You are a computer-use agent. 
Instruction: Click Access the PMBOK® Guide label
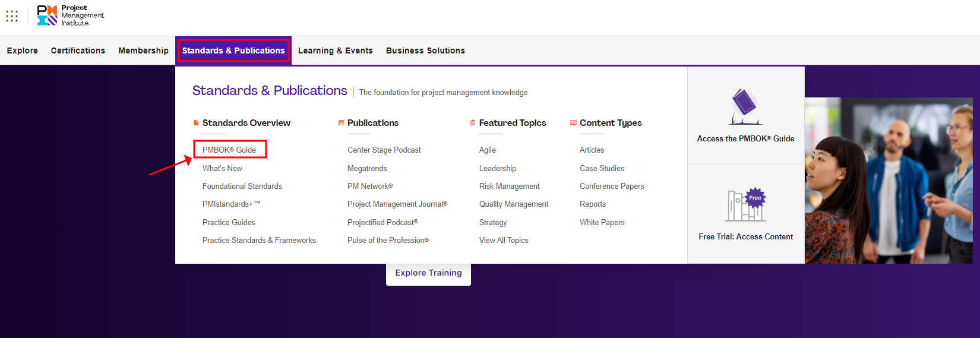(745, 139)
